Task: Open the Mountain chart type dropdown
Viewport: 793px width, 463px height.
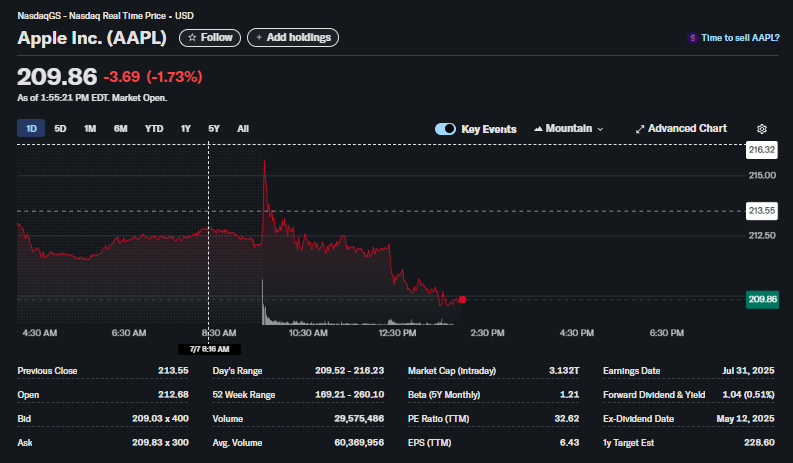Action: tap(568, 129)
